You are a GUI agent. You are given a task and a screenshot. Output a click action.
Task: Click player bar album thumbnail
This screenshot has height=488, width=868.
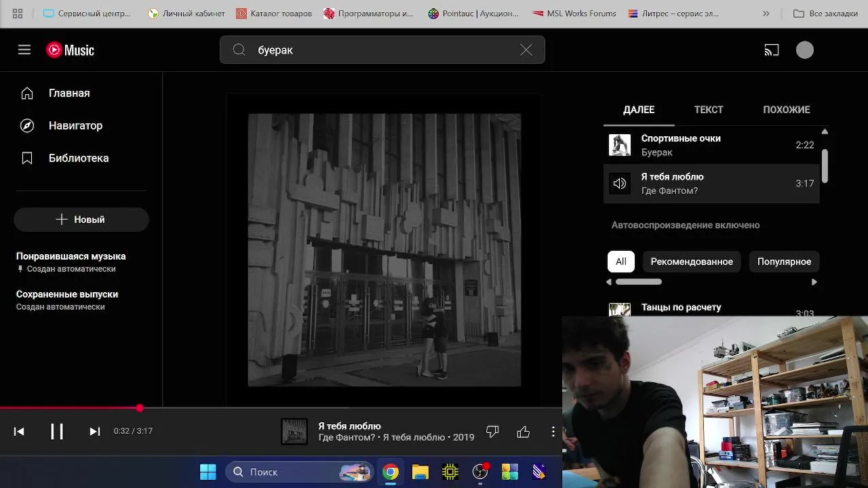(294, 432)
